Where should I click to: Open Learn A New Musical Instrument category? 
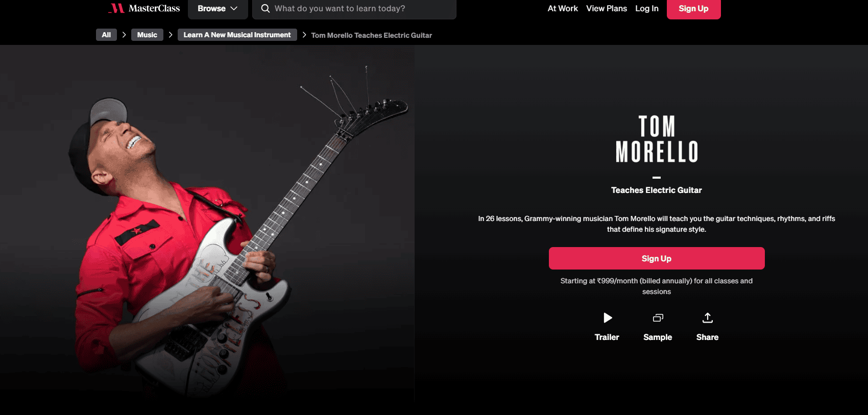point(237,35)
